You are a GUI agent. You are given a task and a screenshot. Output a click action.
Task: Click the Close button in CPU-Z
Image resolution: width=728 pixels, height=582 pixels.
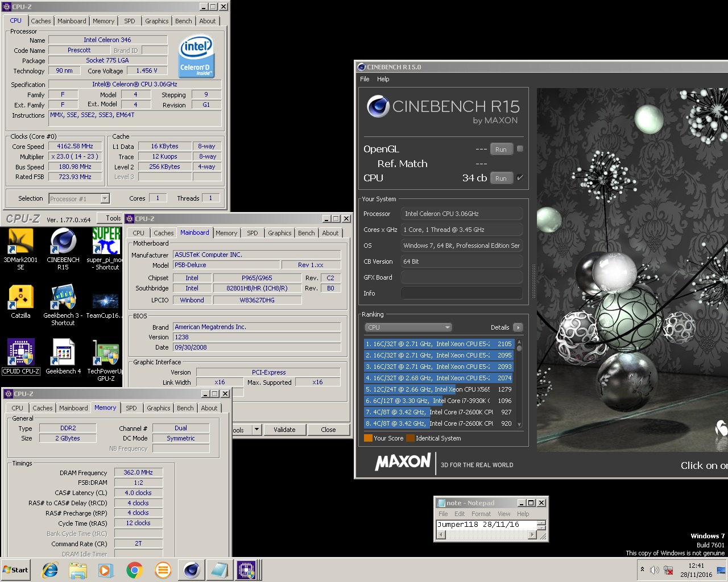328,430
